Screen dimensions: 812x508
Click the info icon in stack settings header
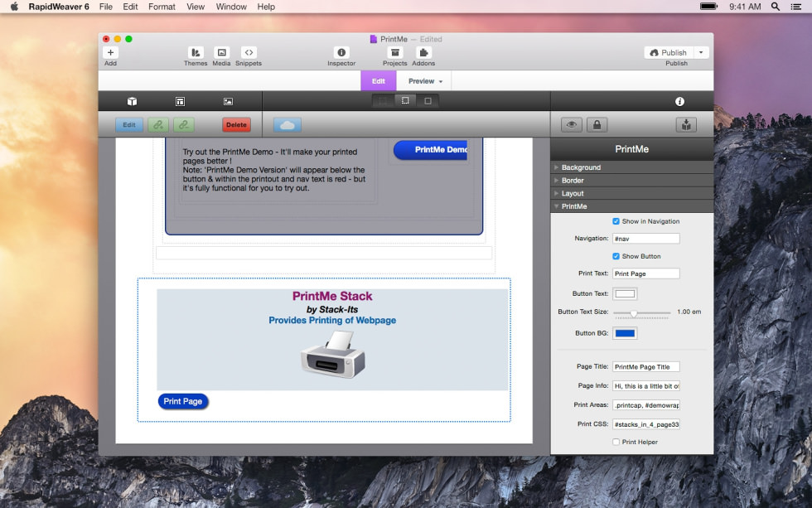[679, 101]
